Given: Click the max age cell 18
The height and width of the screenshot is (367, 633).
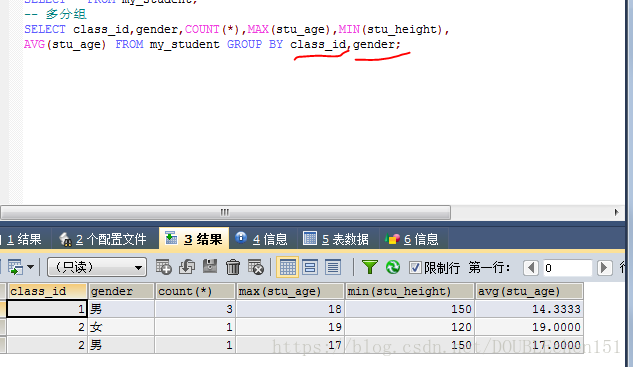Looking at the screenshot, I should point(290,309).
